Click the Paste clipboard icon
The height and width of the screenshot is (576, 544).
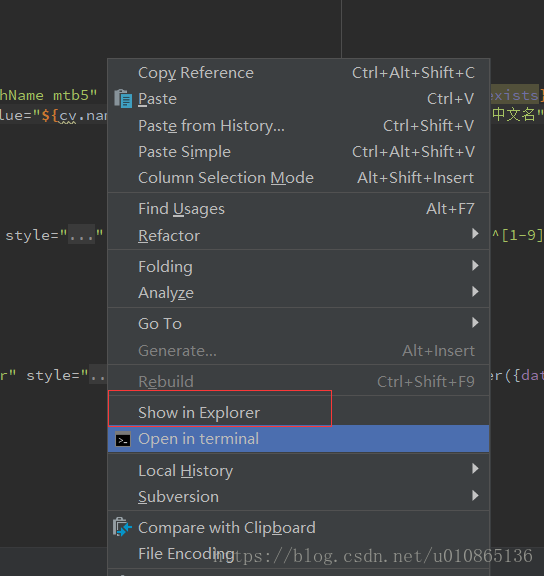[123, 99]
